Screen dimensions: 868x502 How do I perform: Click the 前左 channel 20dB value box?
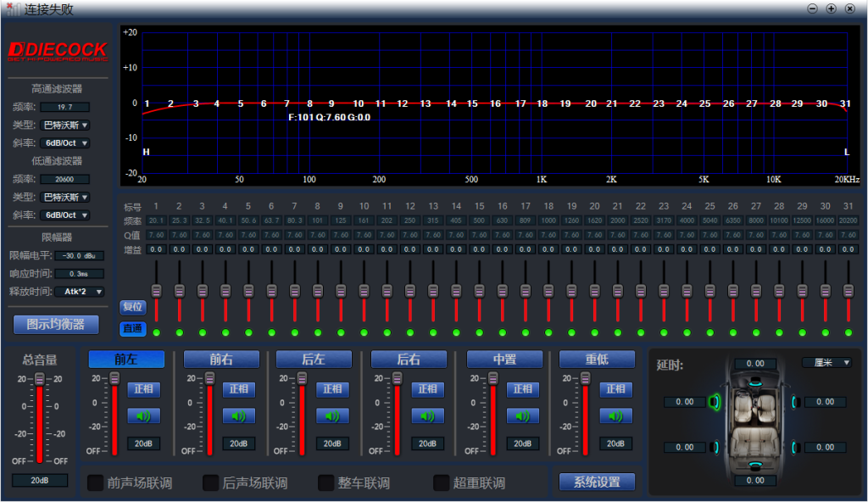tap(143, 443)
